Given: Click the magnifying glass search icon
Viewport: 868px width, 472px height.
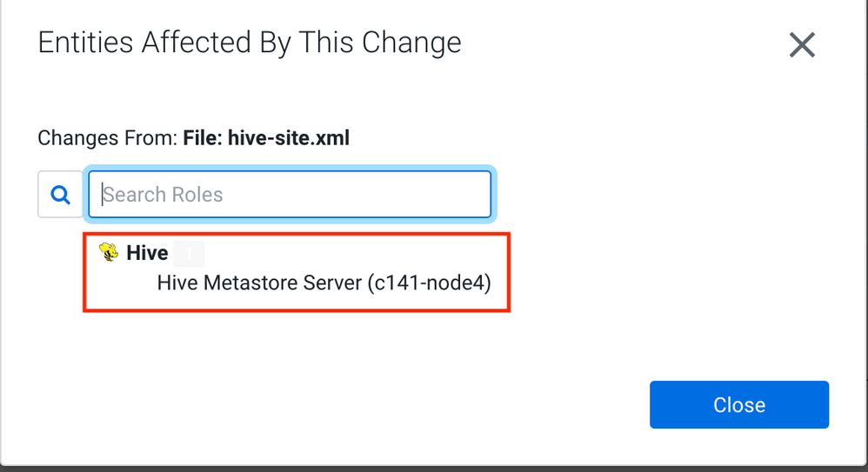Looking at the screenshot, I should [x=61, y=194].
